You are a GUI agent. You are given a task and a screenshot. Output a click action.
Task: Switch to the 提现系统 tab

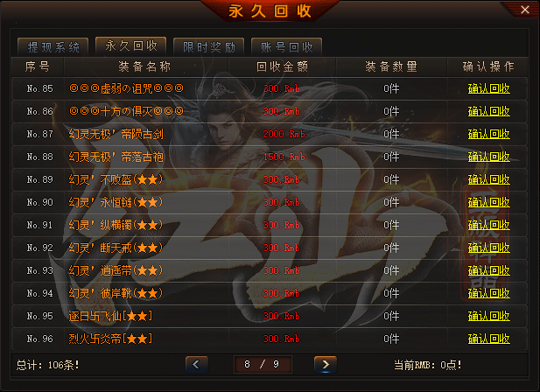click(53, 46)
